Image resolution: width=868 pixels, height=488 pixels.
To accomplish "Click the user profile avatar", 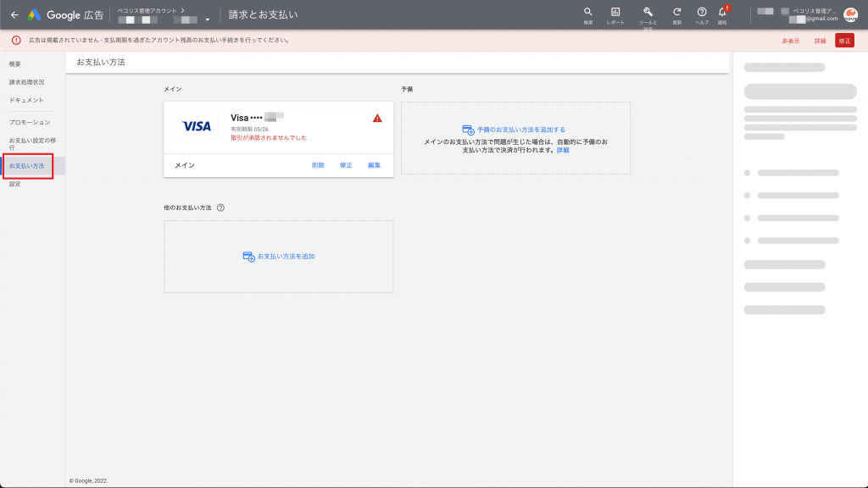I will pyautogui.click(x=850, y=14).
